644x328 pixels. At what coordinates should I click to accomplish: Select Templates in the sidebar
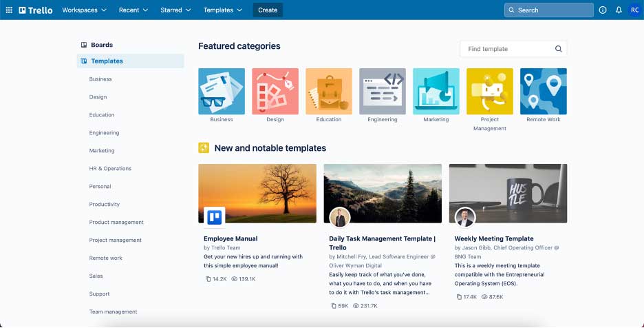pos(131,61)
